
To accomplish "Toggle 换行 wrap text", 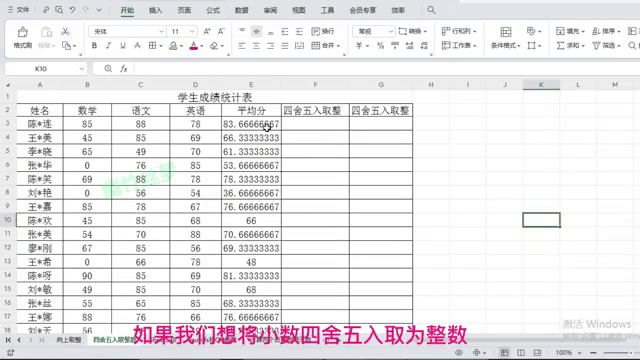I will (x=323, y=31).
